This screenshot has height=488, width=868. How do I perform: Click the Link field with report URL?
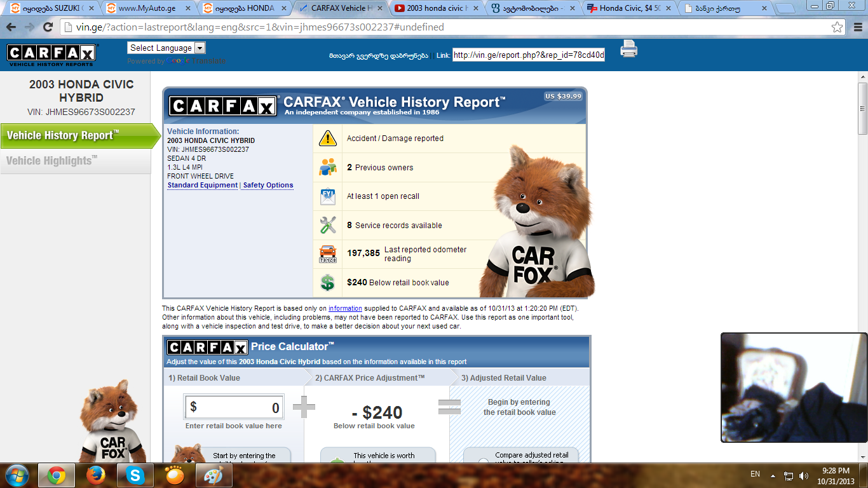pos(529,55)
